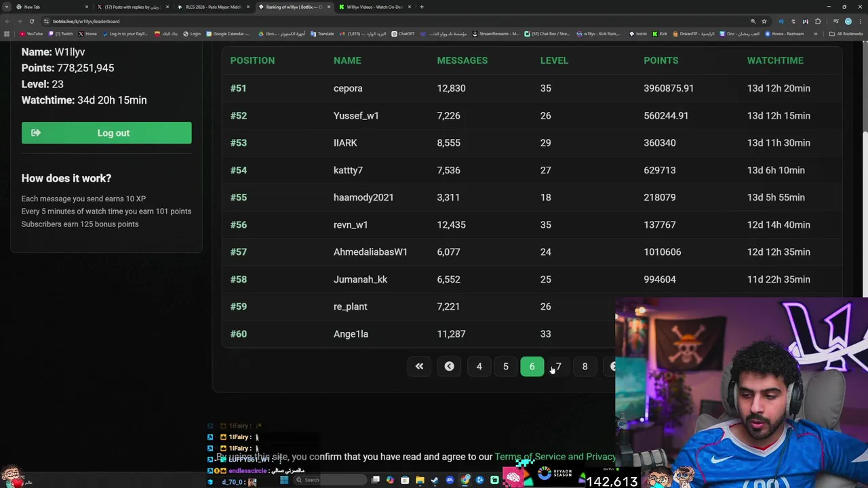Open the Google Calendar bookmark
Screen dimensions: 868x488
point(229,34)
